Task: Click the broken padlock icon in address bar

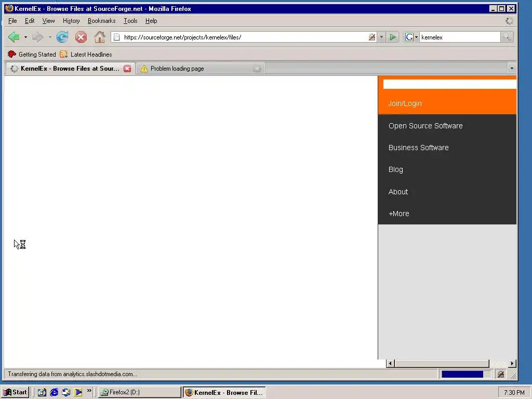Action: point(372,37)
